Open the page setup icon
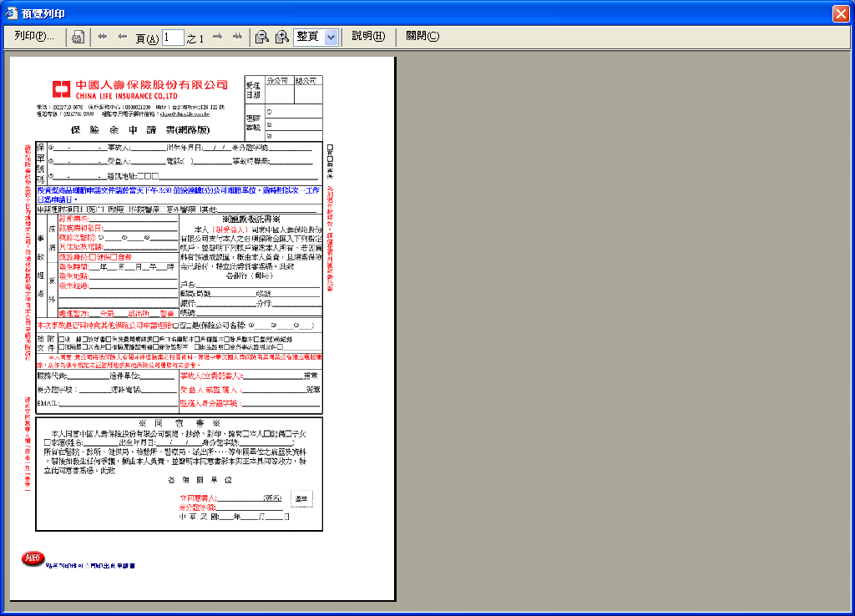This screenshot has height=616, width=855. tap(78, 37)
